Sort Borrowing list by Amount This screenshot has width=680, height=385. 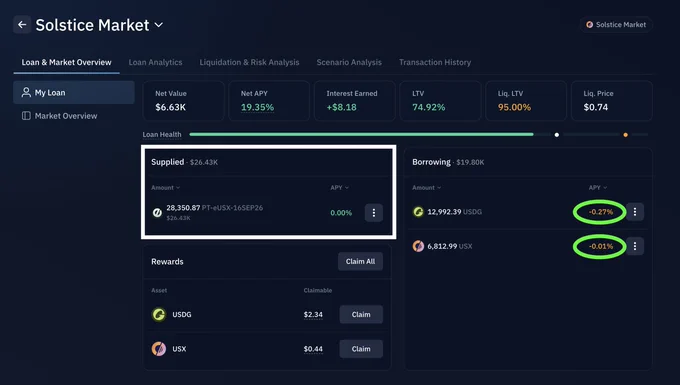pos(426,188)
